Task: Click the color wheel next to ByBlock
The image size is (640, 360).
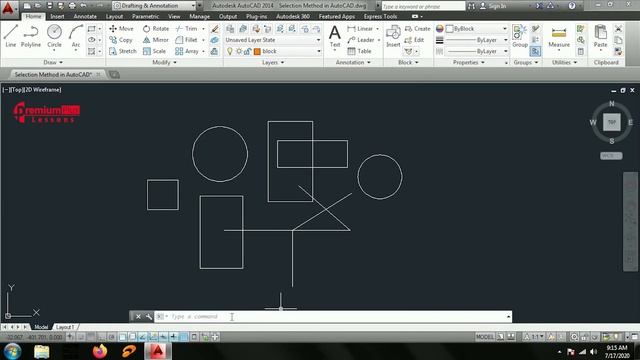Action: [x=439, y=29]
